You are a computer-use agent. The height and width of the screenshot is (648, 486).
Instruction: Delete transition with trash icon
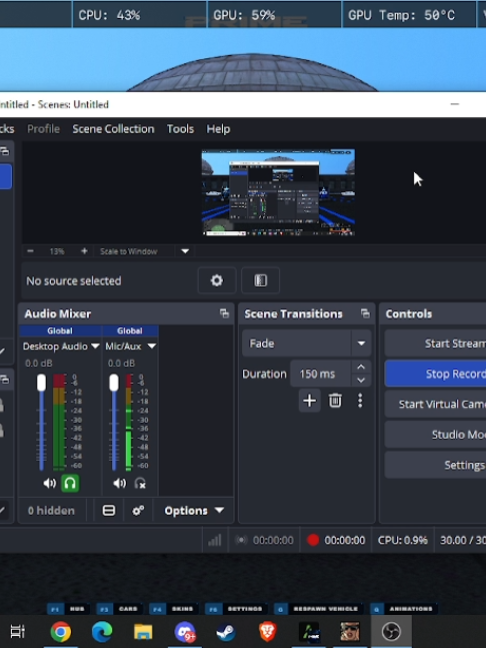(335, 400)
